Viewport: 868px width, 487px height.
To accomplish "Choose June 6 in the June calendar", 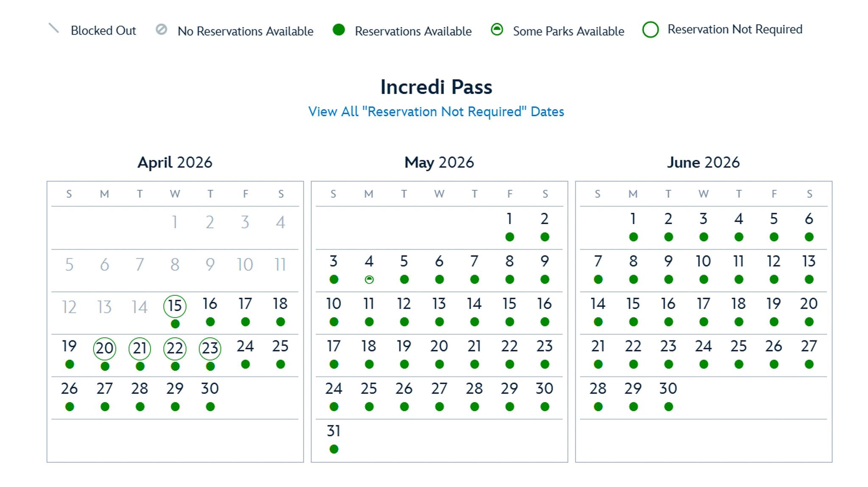I will 809,219.
